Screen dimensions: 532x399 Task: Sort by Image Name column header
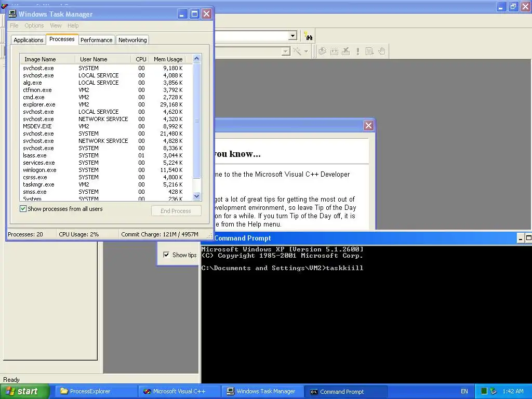pyautogui.click(x=47, y=59)
